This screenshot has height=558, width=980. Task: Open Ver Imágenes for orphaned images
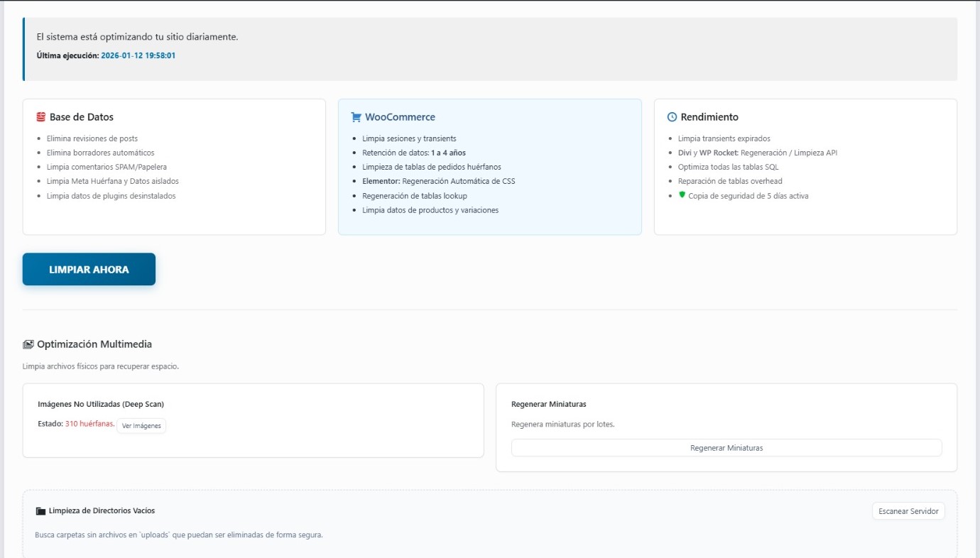[141, 425]
